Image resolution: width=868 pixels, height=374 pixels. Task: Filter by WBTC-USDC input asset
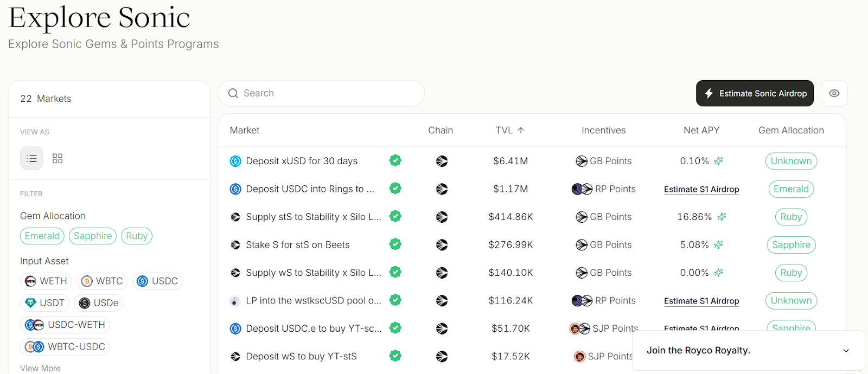click(65, 346)
